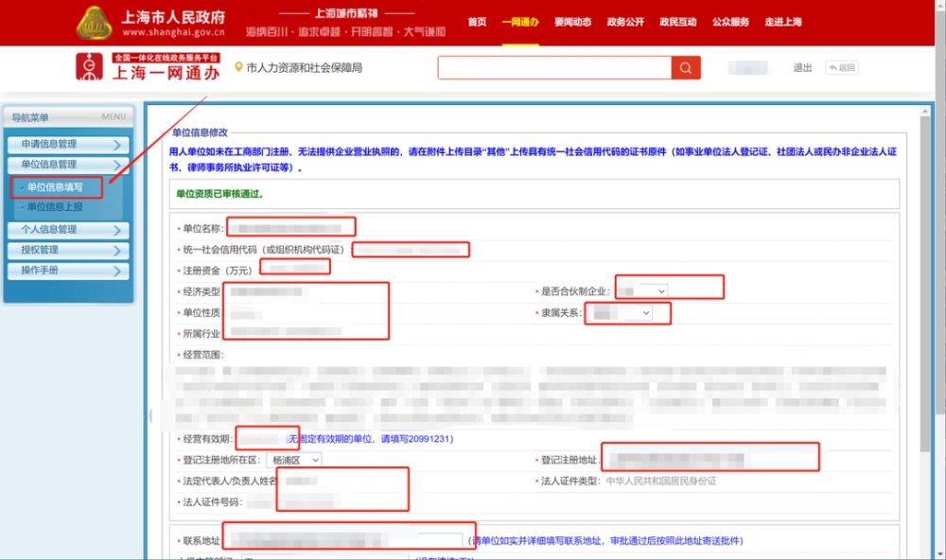Screen dimensions: 946x560
Task: Open the 走进上海 top menu item
Action: tap(783, 22)
